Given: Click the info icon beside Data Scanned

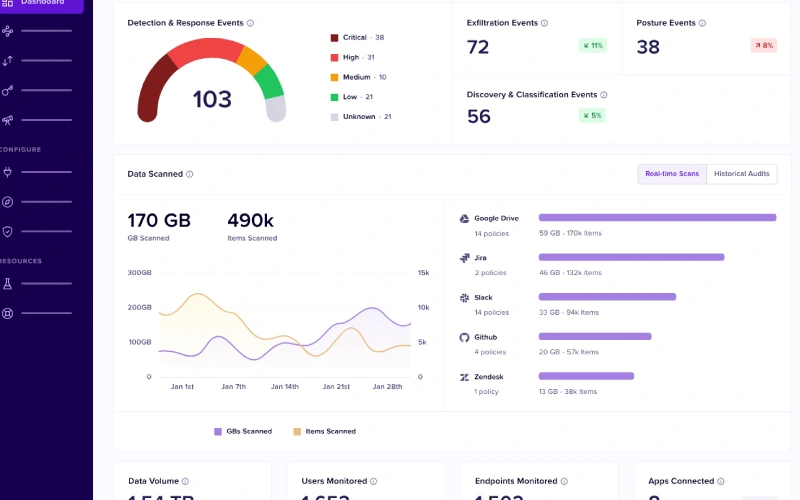Looking at the screenshot, I should point(190,174).
